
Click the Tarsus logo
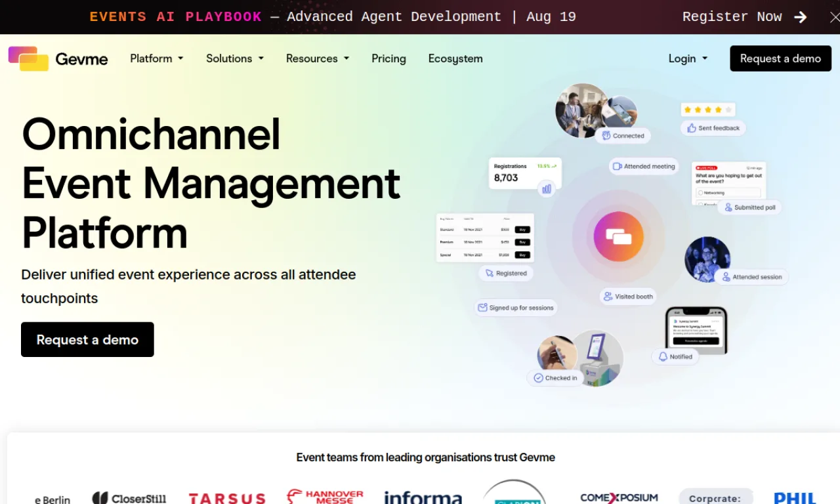(x=227, y=499)
